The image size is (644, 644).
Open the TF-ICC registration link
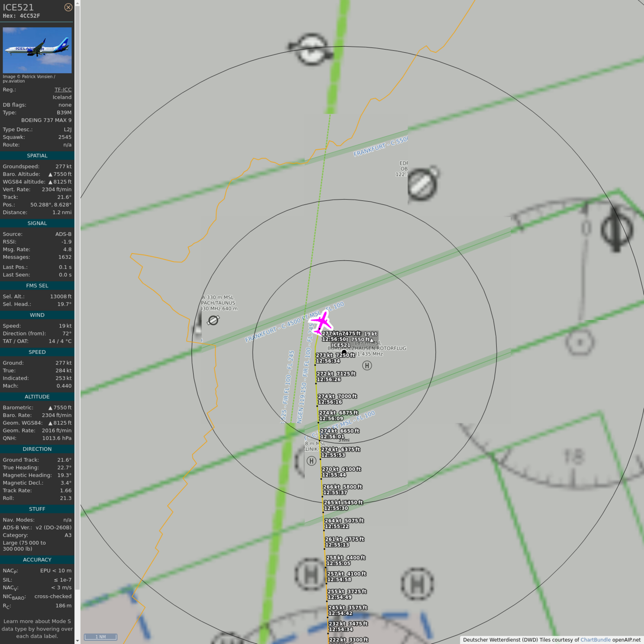63,89
